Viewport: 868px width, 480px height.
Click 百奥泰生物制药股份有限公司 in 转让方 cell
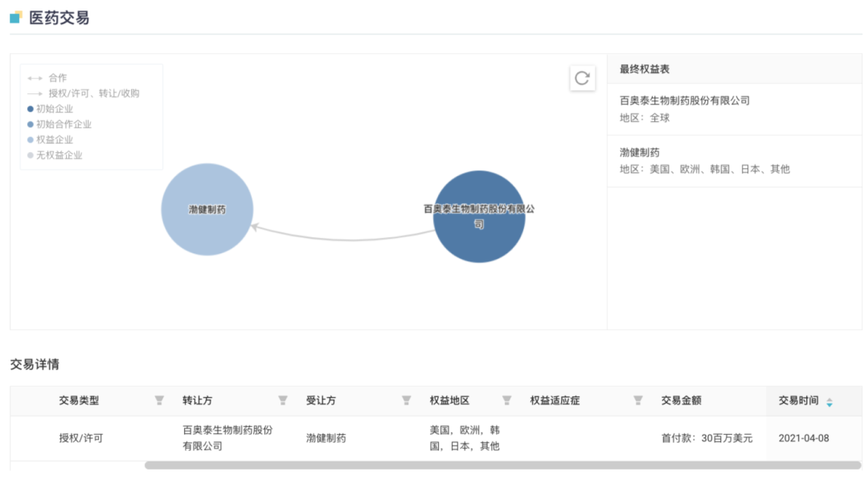[227, 438]
